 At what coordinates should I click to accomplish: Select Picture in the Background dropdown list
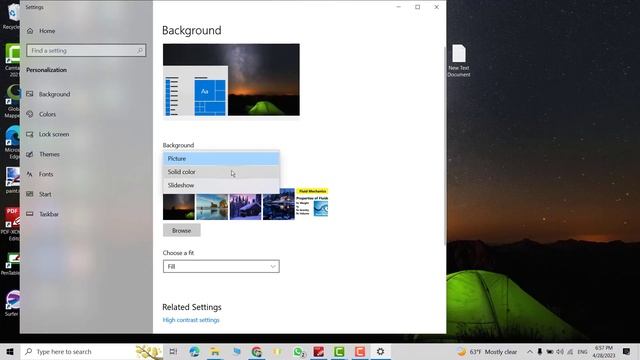(x=221, y=158)
